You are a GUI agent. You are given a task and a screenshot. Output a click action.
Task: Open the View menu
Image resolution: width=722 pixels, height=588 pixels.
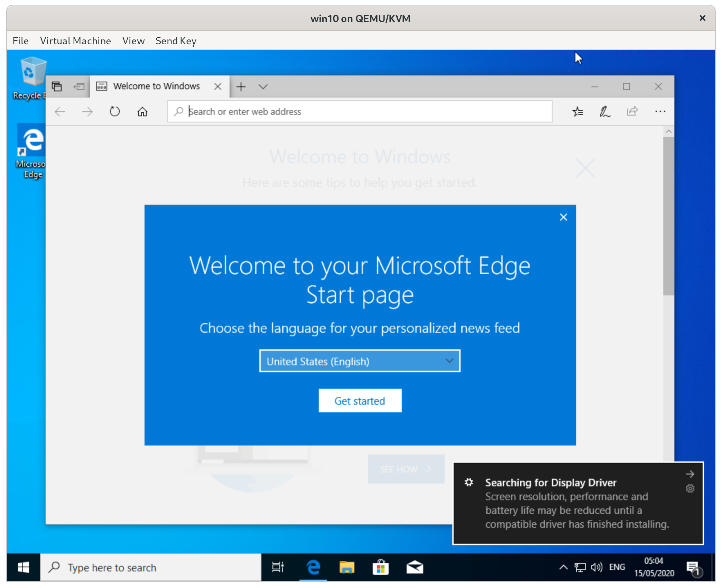pyautogui.click(x=133, y=41)
